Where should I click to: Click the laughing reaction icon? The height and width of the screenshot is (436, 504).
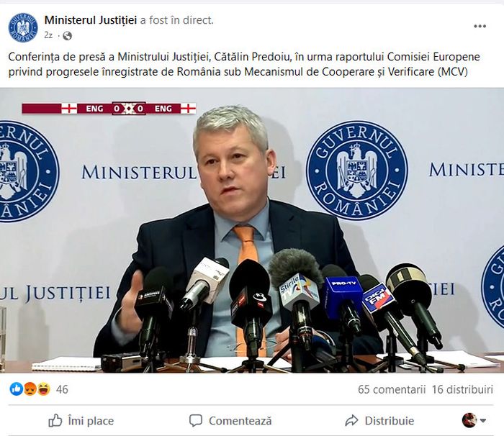coord(44,389)
